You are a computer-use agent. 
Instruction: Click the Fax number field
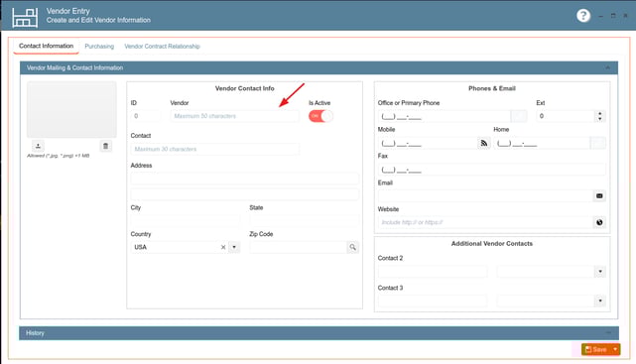point(492,170)
